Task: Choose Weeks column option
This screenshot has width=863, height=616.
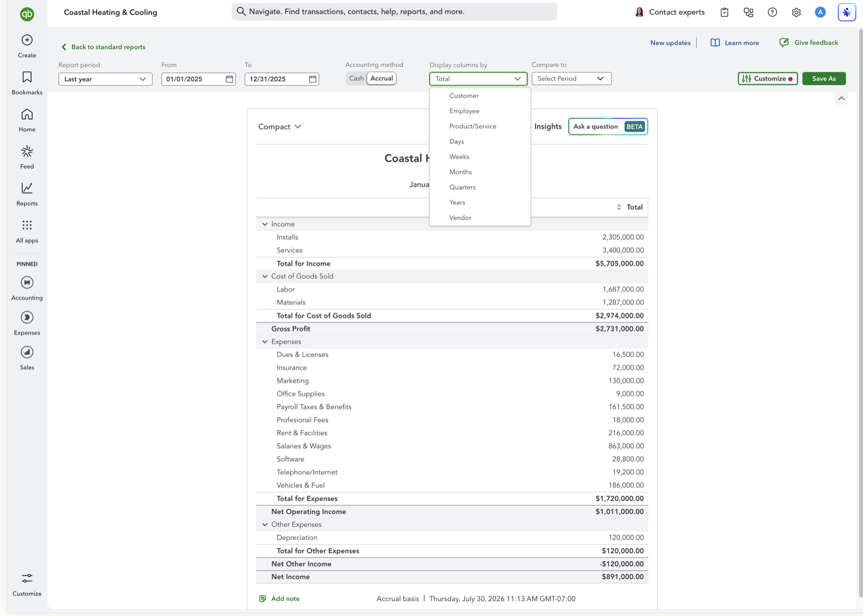Action: (480, 156)
